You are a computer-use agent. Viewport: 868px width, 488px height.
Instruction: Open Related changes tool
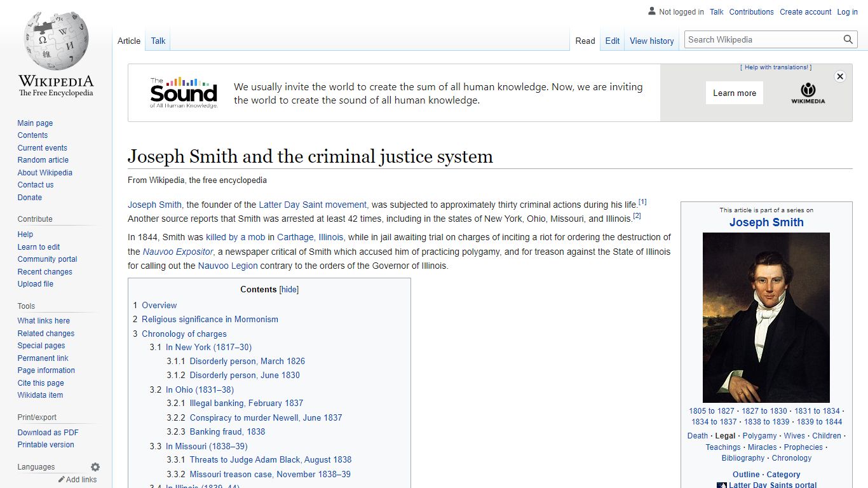46,334
